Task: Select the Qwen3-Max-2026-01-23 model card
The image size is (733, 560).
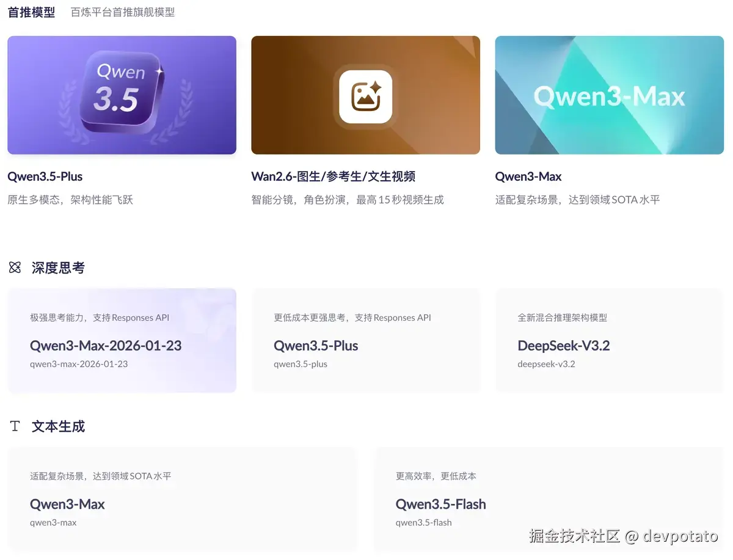Action: [122, 340]
